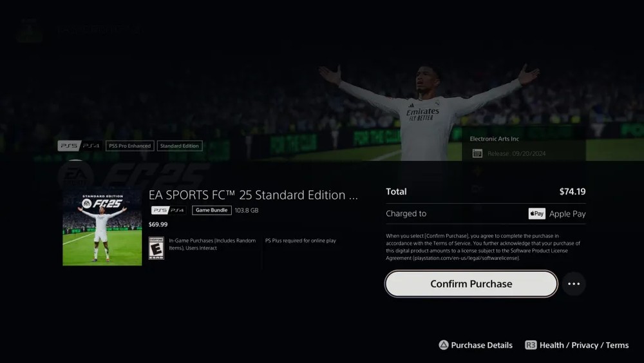Open Purchase Details
The height and width of the screenshot is (363, 644).
point(481,346)
